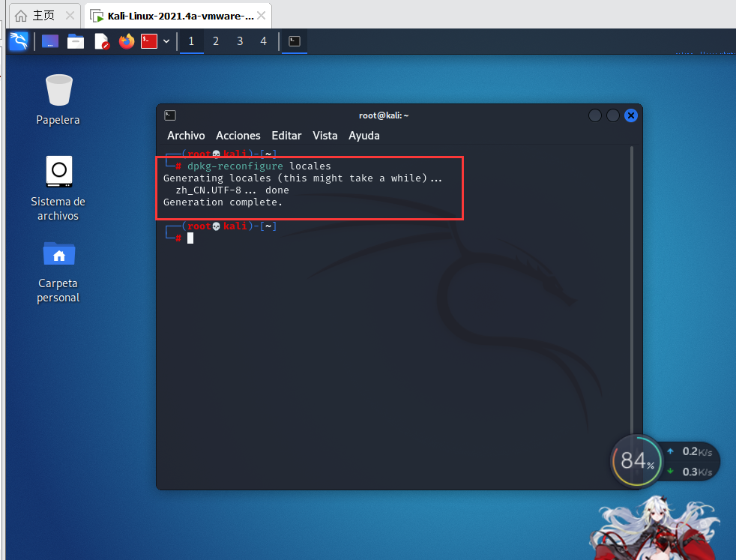Open the Acciones menu in the terminal
736x560 pixels.
[x=238, y=136]
